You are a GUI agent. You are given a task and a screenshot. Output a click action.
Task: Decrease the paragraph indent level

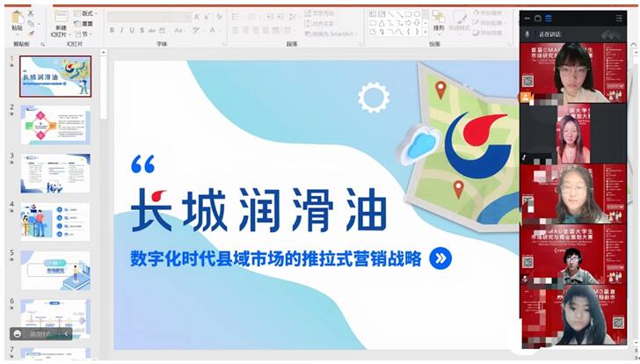(x=270, y=17)
